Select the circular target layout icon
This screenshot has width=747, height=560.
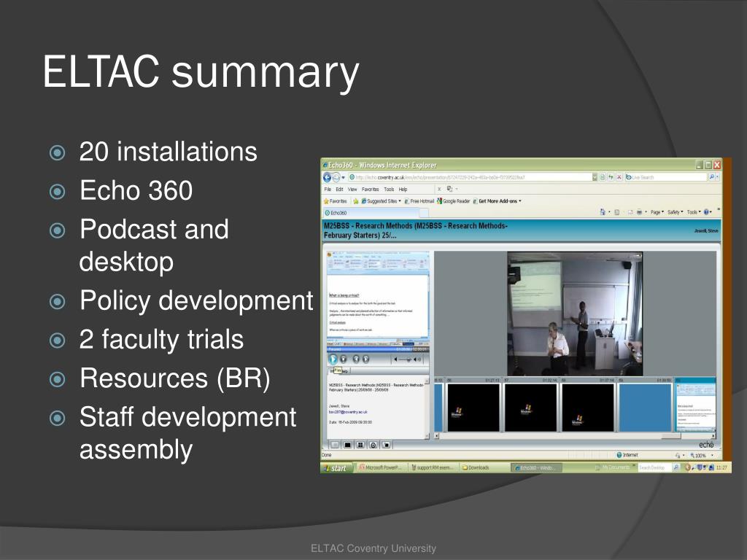[373, 446]
